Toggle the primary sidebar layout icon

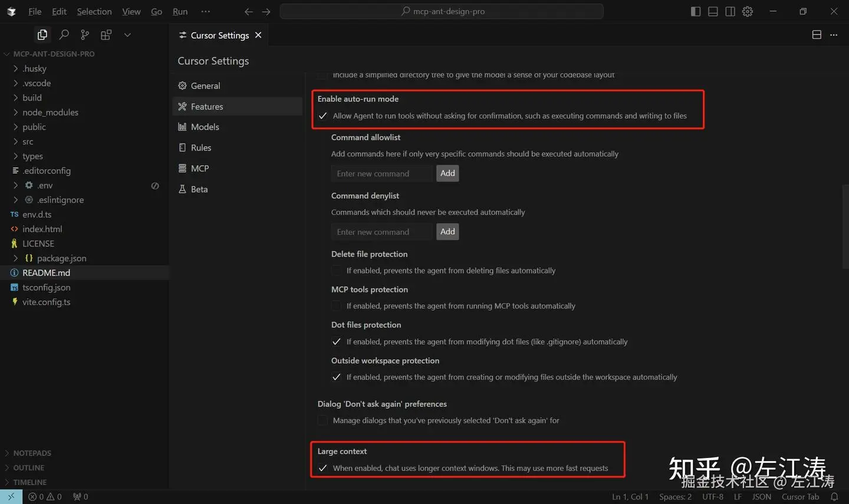pyautogui.click(x=696, y=12)
